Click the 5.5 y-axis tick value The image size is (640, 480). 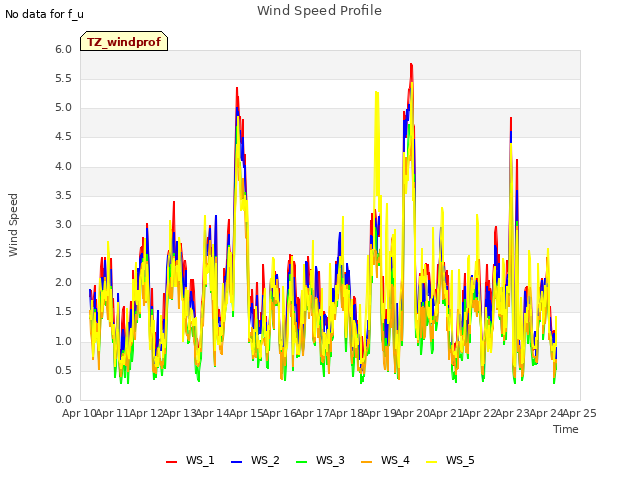click(63, 78)
